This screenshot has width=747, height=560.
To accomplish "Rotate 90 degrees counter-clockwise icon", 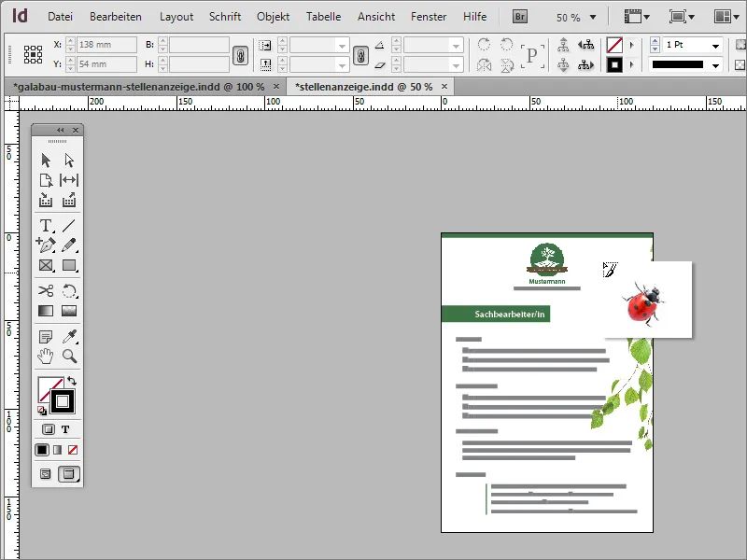I will click(x=506, y=44).
